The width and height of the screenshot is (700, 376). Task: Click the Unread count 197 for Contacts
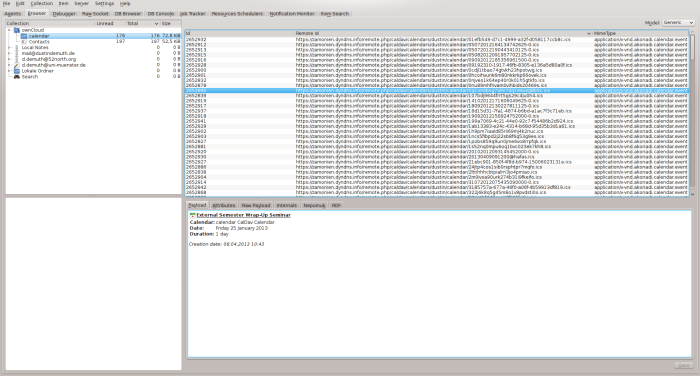tap(120, 42)
